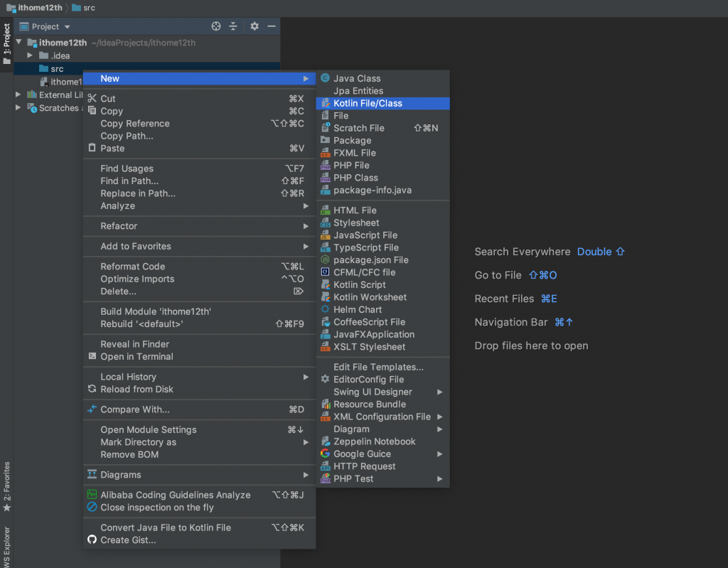Click the HTML File icon
This screenshot has height=568, width=728.
click(326, 210)
